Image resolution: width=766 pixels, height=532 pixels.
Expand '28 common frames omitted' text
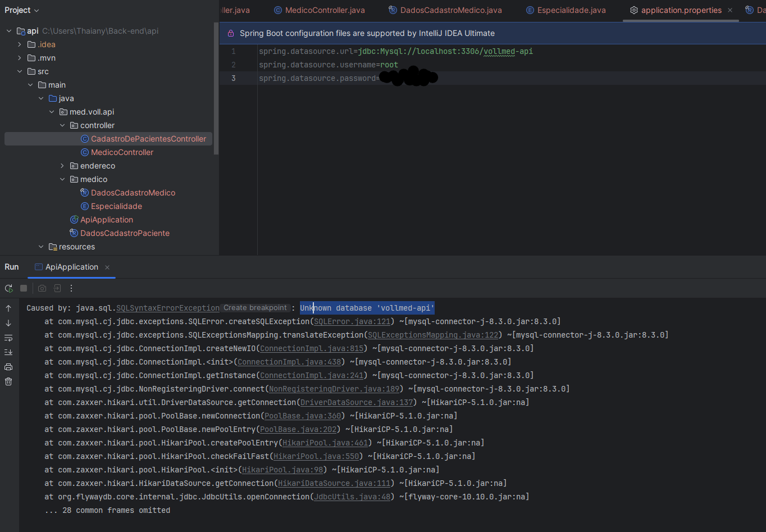107,510
